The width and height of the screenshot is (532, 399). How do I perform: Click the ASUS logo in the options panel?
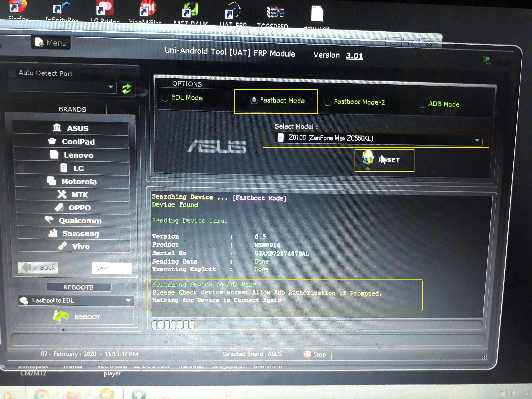pos(217,147)
